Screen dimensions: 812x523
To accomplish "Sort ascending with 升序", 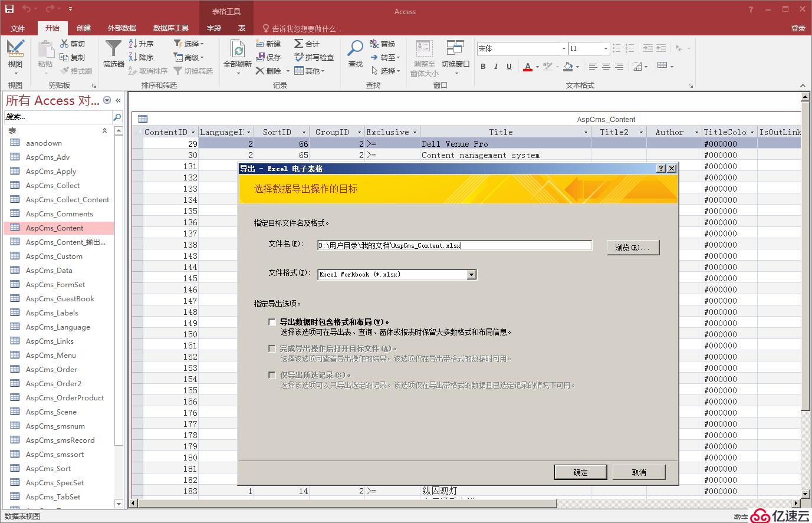I will (142, 44).
